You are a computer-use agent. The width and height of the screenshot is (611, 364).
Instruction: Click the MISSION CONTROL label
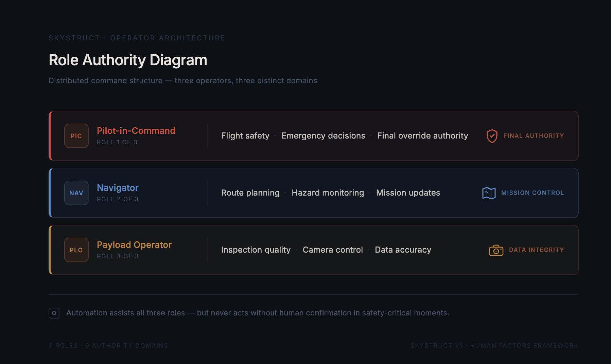click(533, 193)
